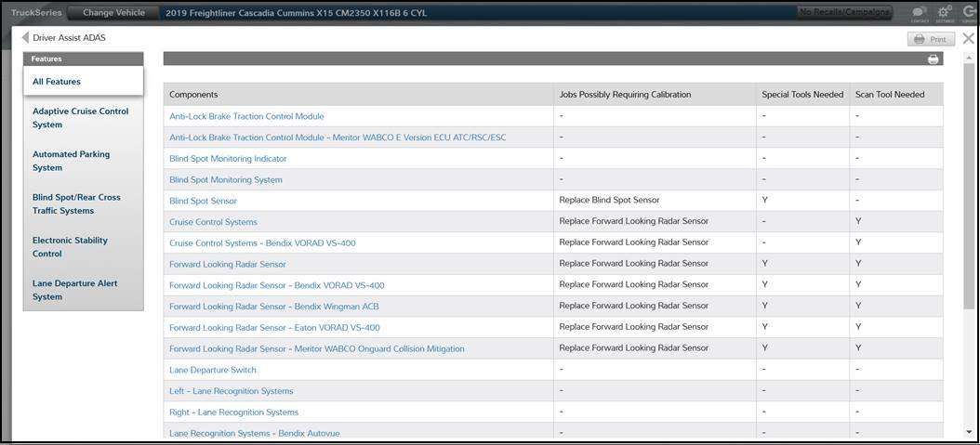Open the Blind Spot Sensor component link

203,201
